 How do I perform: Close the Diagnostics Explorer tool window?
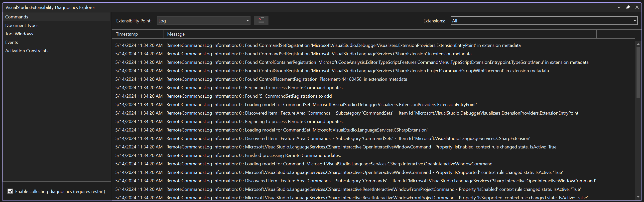pyautogui.click(x=637, y=7)
